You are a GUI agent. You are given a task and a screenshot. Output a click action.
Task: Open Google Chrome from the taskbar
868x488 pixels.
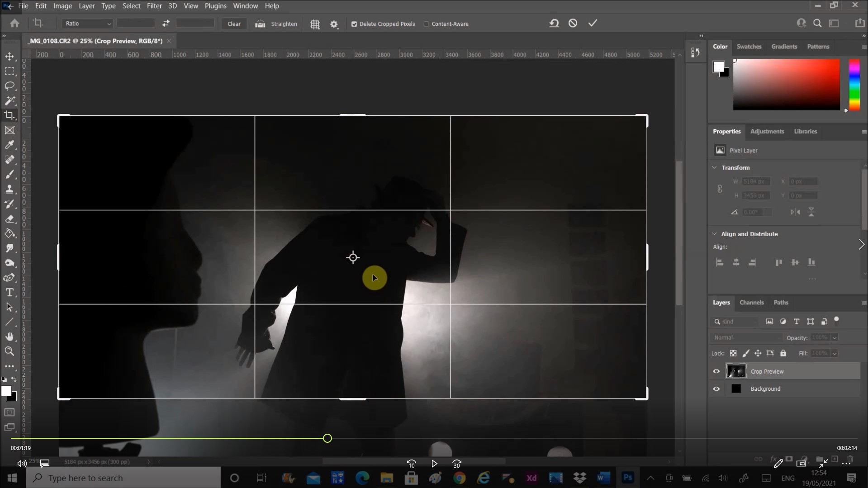pos(459,478)
